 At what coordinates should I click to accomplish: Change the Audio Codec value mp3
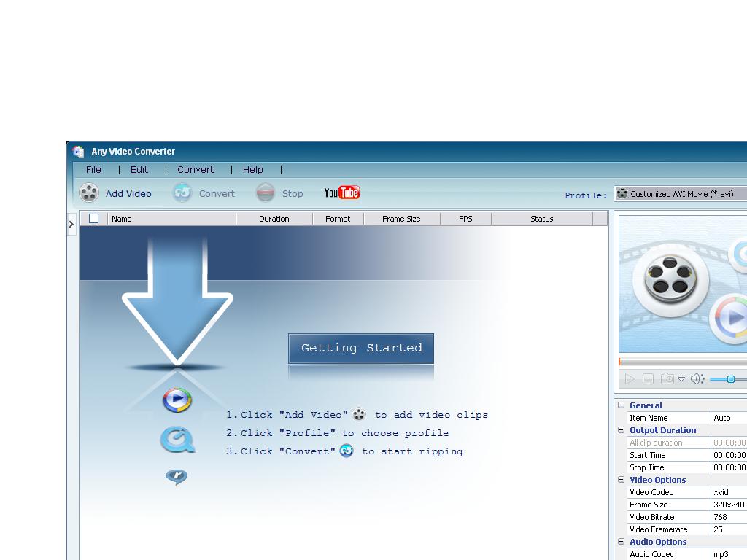pyautogui.click(x=729, y=554)
